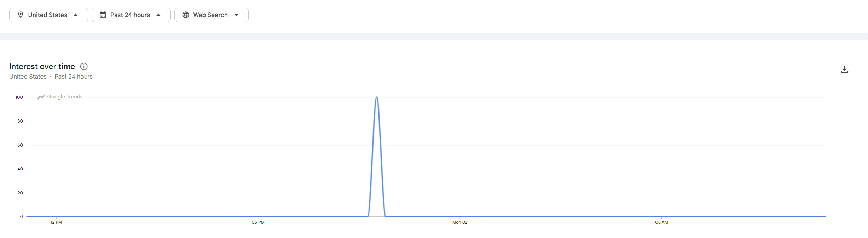Open the United States region dropdown
The image size is (868, 238).
pos(48,15)
